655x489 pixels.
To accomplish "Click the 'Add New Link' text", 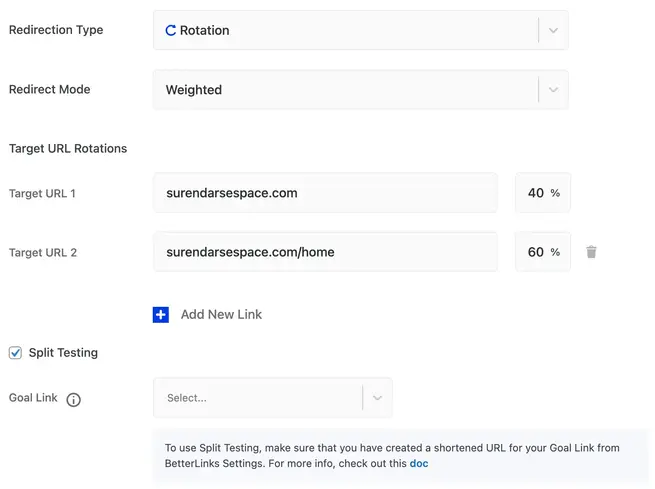I will tap(221, 314).
